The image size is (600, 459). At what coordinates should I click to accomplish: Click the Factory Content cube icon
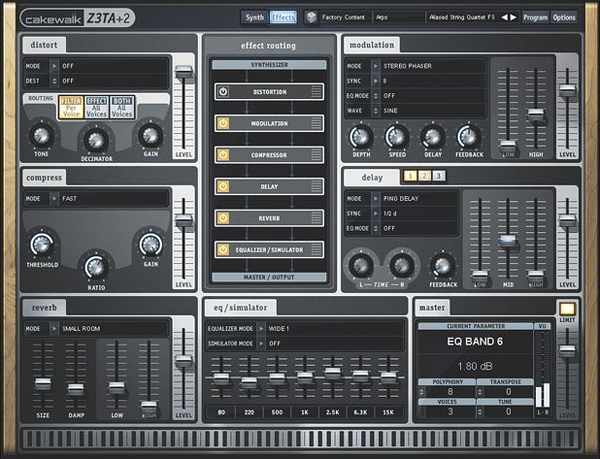[311, 17]
